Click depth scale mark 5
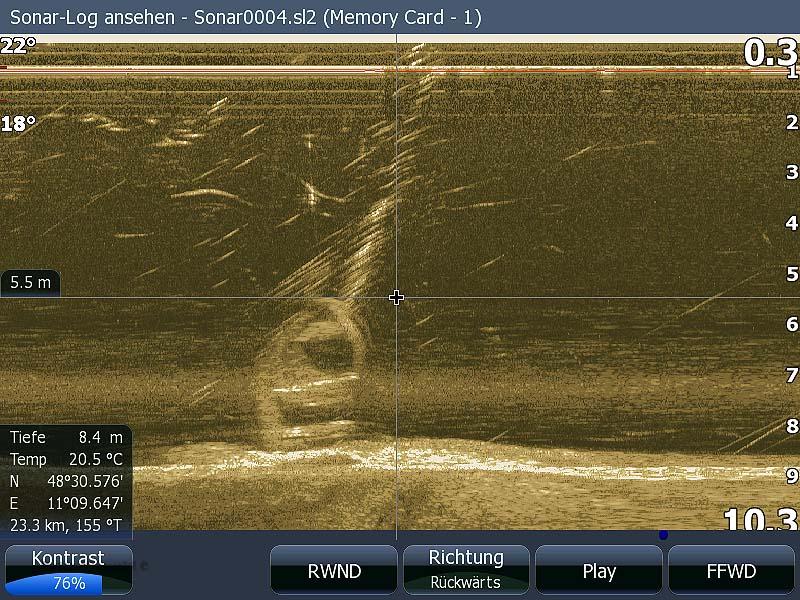The width and height of the screenshot is (800, 600). (792, 273)
